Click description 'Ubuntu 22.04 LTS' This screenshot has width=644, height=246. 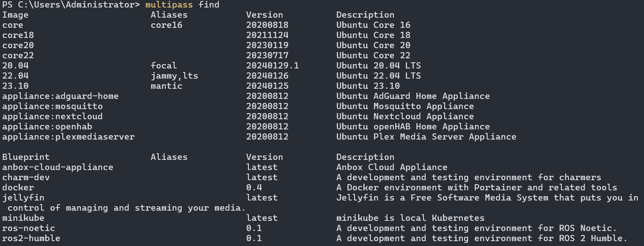(379, 76)
